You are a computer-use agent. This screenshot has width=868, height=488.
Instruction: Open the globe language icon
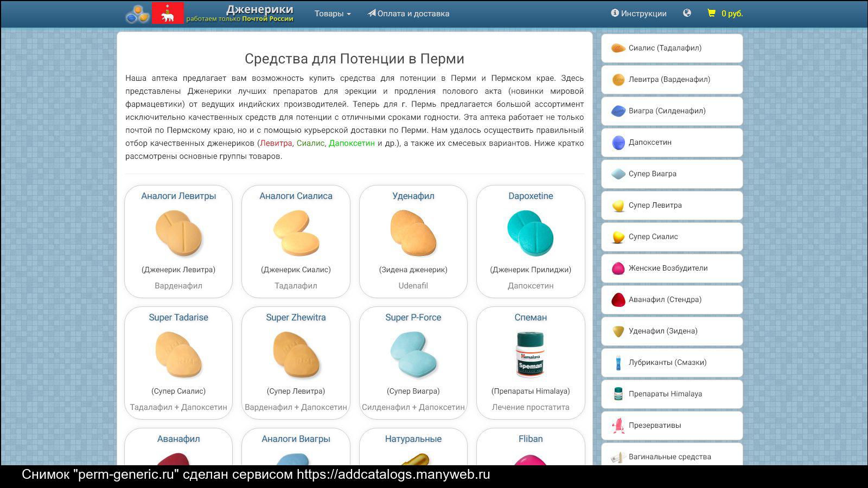click(x=687, y=13)
